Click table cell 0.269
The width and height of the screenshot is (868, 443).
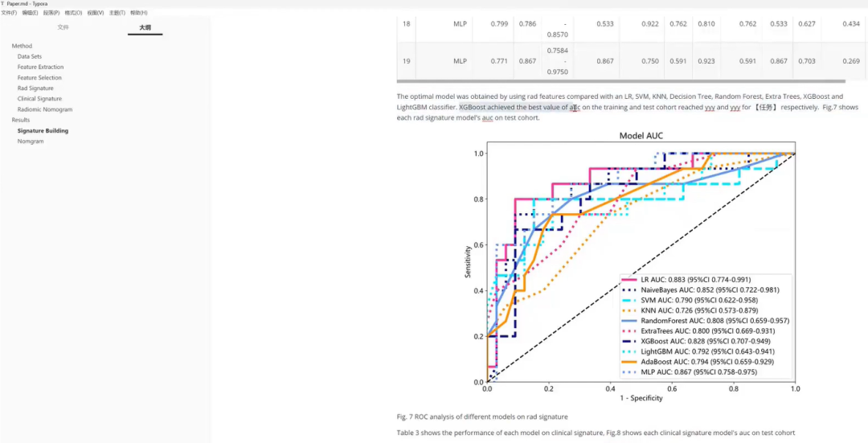click(851, 61)
